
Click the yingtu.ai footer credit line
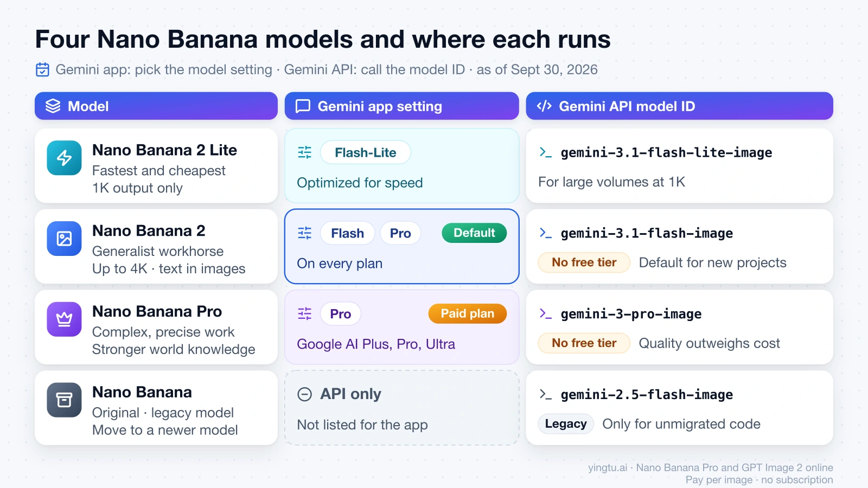[711, 467]
